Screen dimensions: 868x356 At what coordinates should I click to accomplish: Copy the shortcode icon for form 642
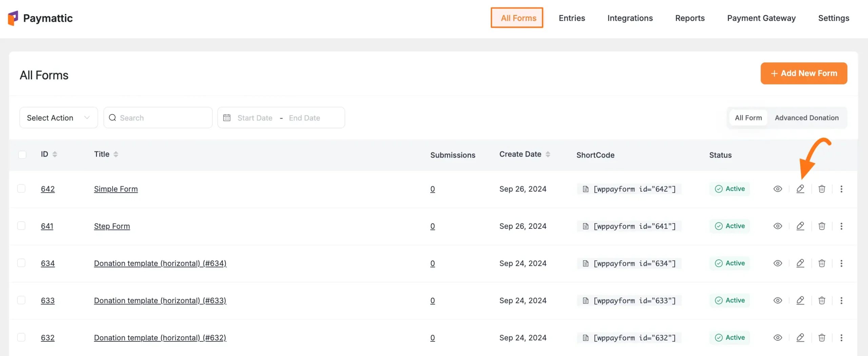pos(586,189)
